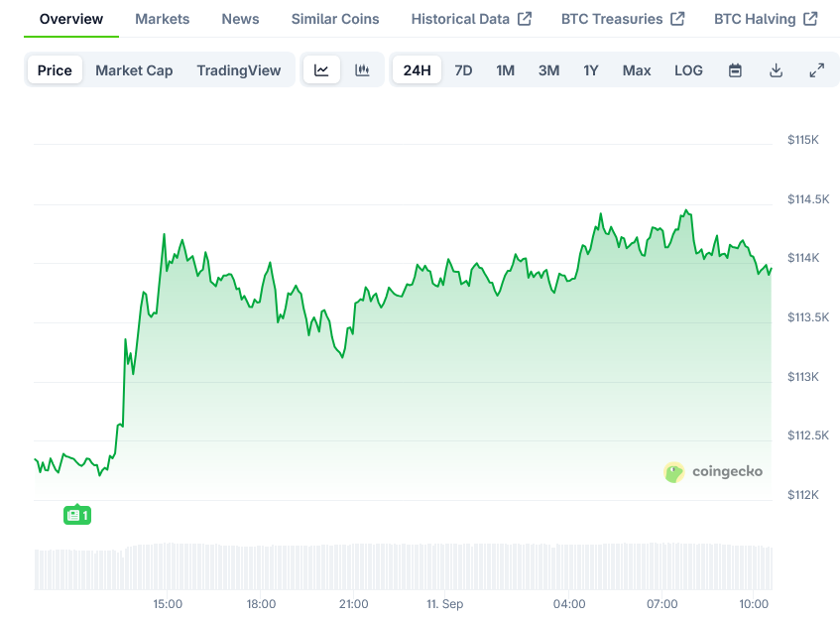This screenshot has width=840, height=619.
Task: Expand chart to fullscreen
Action: 816,70
